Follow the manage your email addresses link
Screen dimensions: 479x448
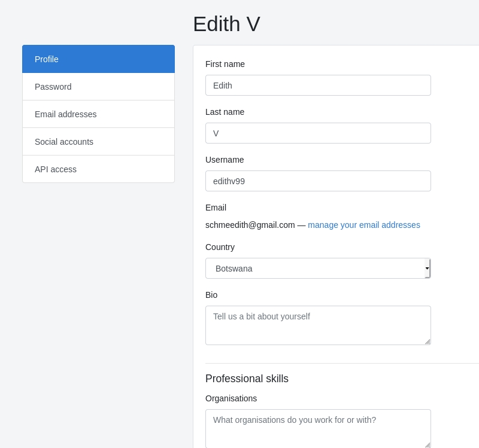364,225
